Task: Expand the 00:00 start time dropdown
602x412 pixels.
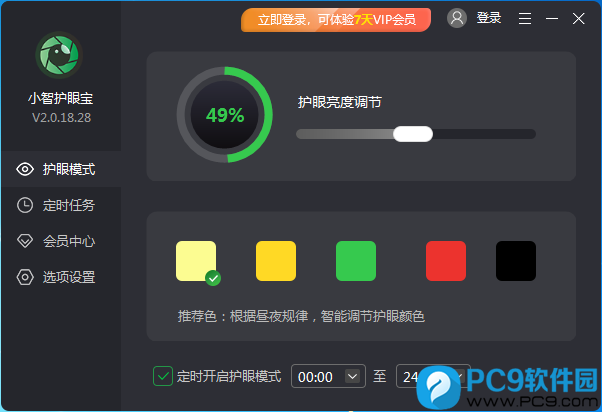Action: tap(328, 376)
